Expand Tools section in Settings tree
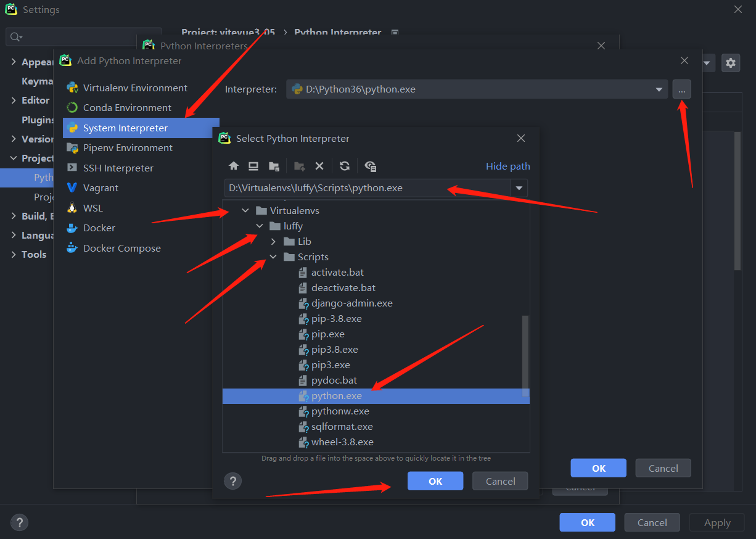 coord(14,254)
